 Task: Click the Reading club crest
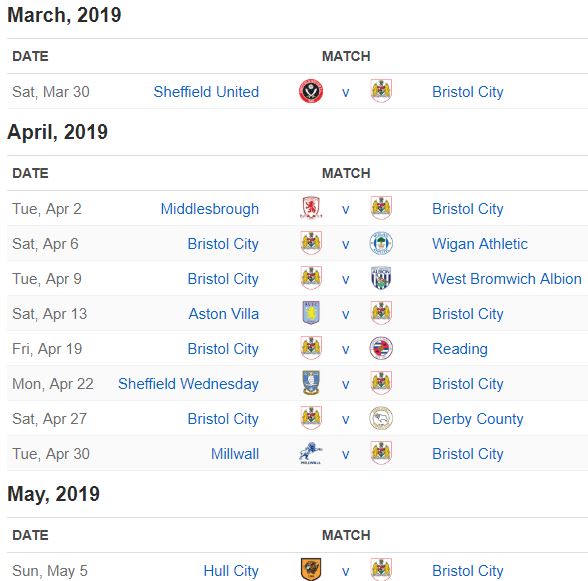pos(381,348)
